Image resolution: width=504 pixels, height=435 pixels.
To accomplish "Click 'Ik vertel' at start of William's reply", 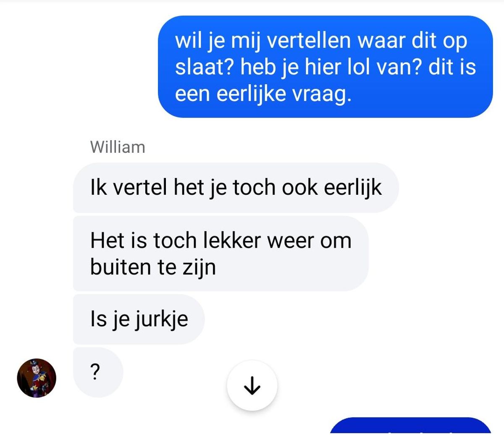I will (129, 188).
